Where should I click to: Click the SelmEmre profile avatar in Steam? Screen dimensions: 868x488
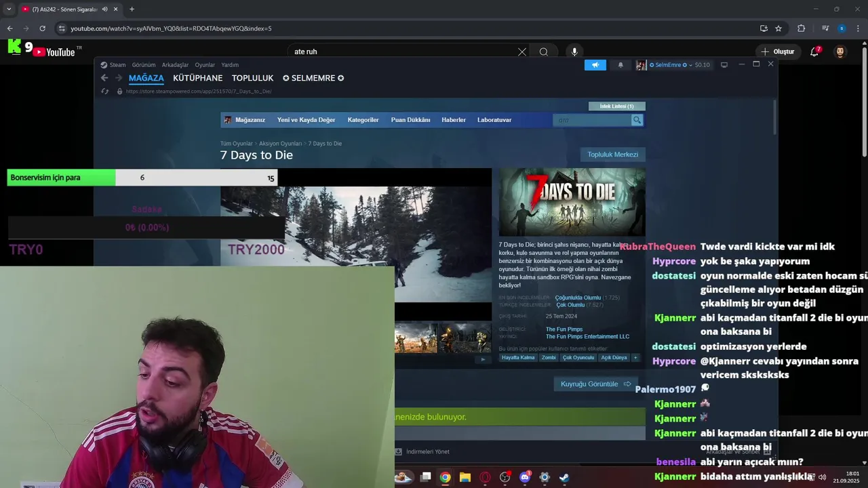point(641,65)
